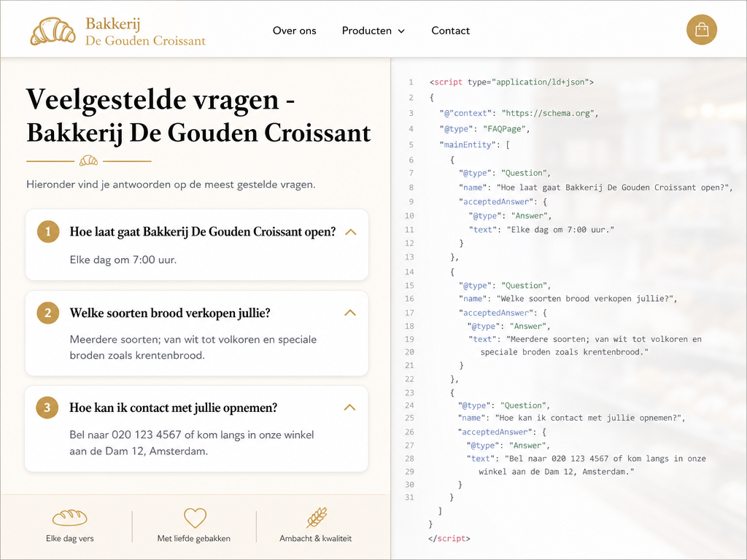Viewport: 747px width, 560px height.
Task: Click the bread loaf icon above Elke dag vers
Action: click(x=69, y=518)
